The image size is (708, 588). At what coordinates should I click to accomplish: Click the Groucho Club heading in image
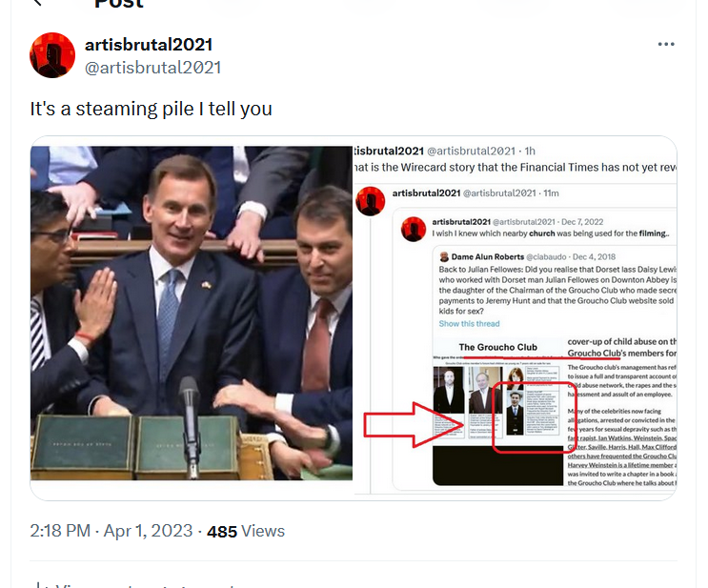tap(498, 347)
